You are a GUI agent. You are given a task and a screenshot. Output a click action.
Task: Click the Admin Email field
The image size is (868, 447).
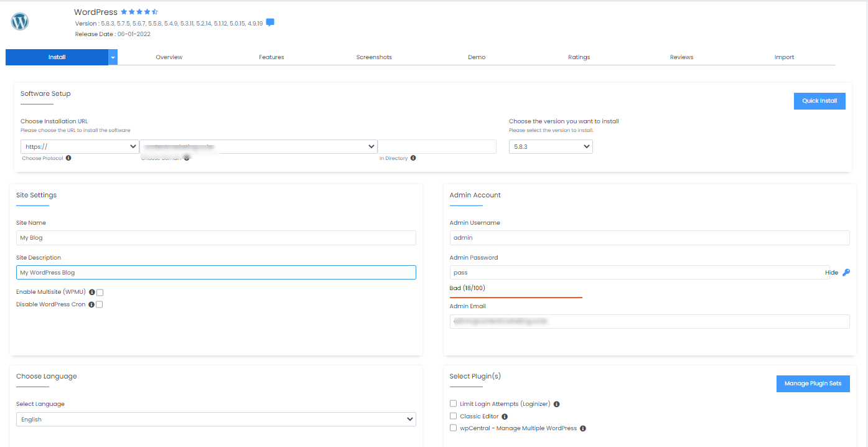[650, 321]
